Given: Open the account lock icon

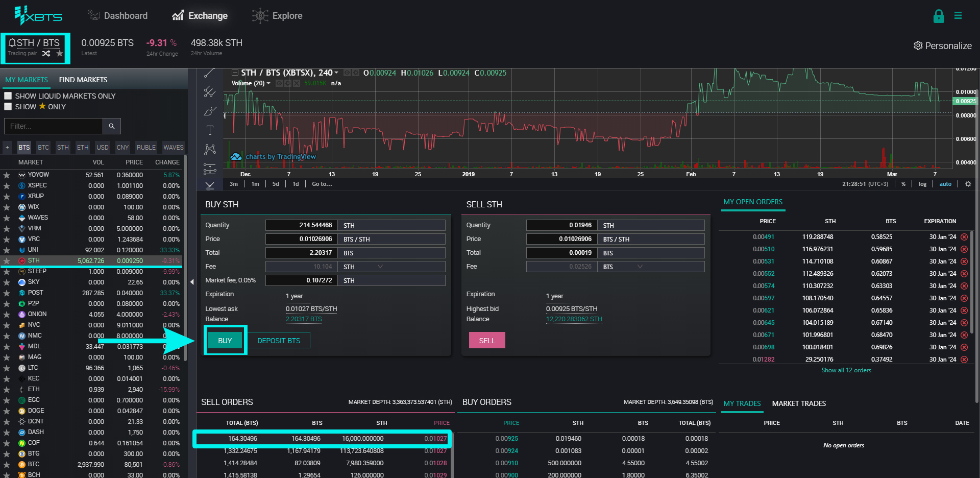Looking at the screenshot, I should point(939,16).
